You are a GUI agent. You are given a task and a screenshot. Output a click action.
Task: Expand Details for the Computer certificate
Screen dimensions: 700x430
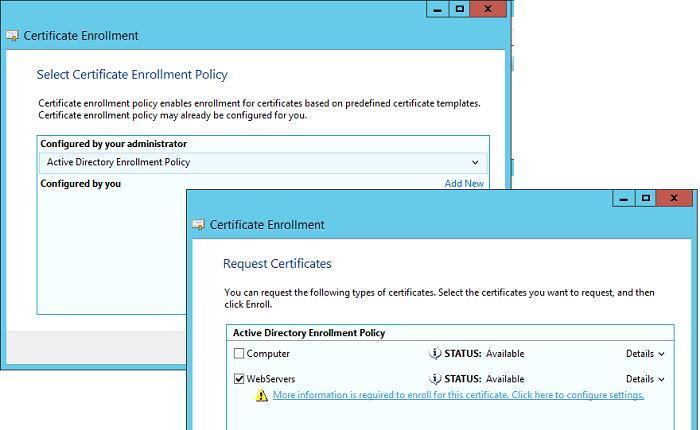click(x=645, y=354)
